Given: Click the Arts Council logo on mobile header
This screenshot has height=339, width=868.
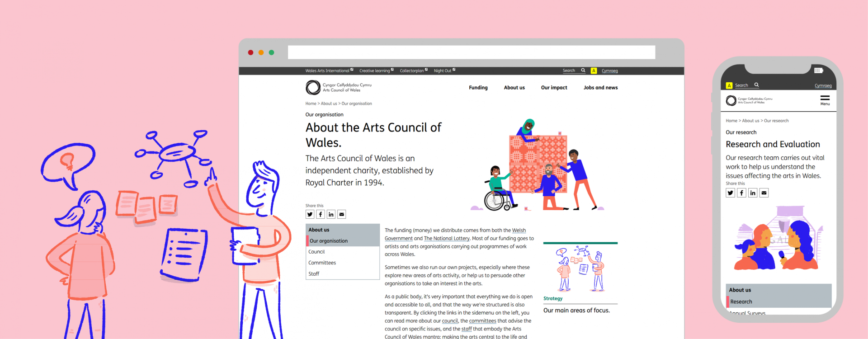Looking at the screenshot, I should click(x=749, y=100).
